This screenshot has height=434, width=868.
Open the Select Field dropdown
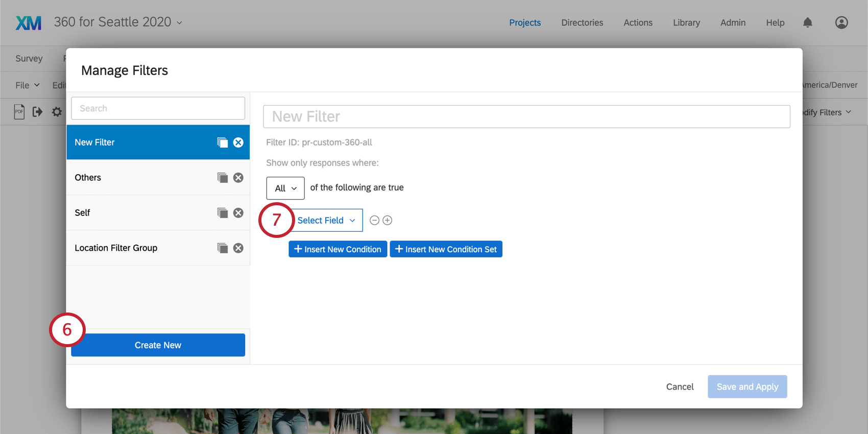pyautogui.click(x=326, y=221)
